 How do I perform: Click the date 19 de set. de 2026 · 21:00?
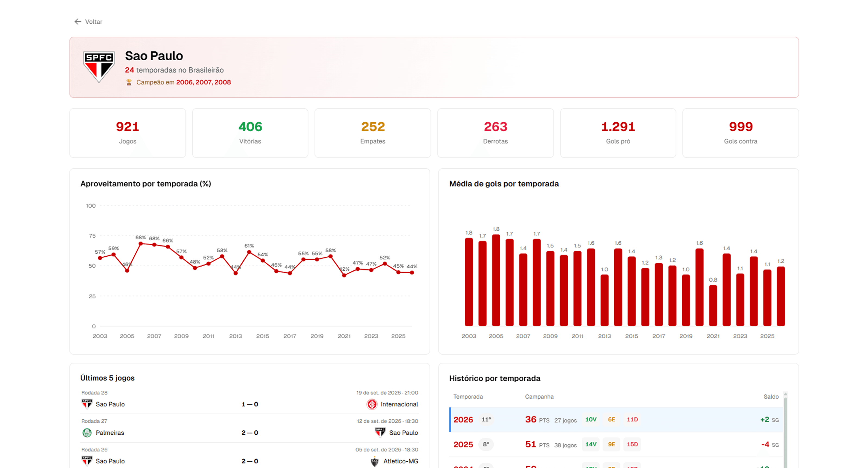point(387,393)
